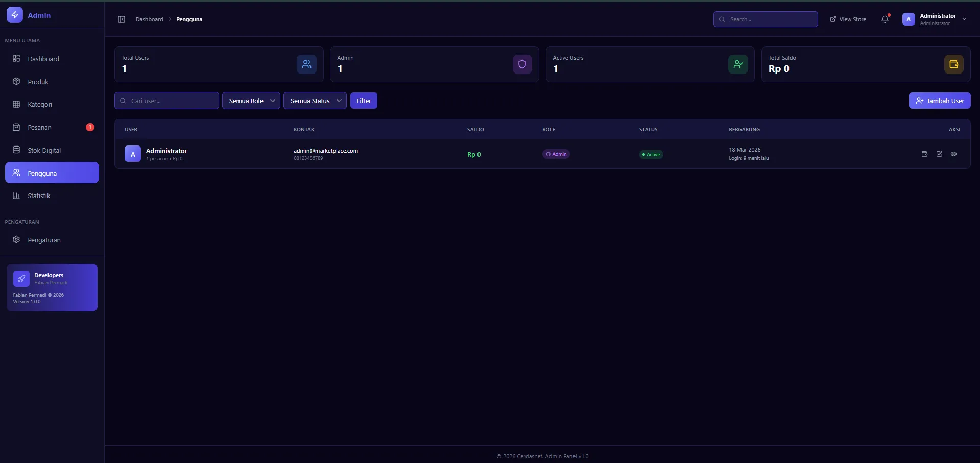Click the Total Saldo wallet icon

click(x=953, y=64)
